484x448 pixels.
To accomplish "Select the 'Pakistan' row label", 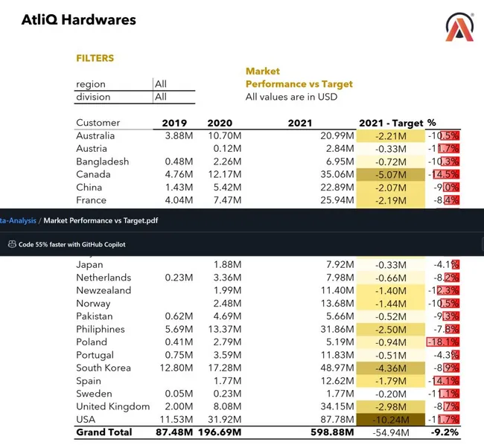I will tap(95, 316).
